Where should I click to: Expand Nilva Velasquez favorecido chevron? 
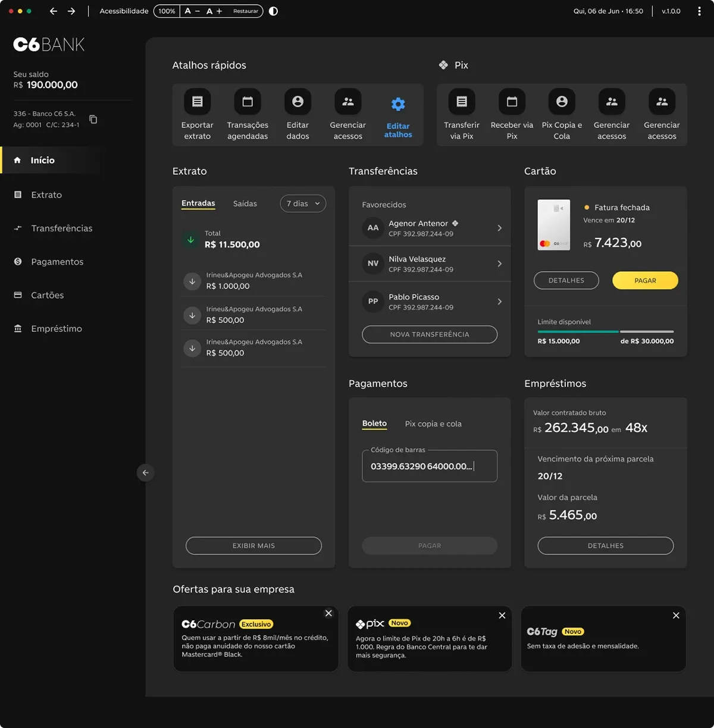pos(499,263)
